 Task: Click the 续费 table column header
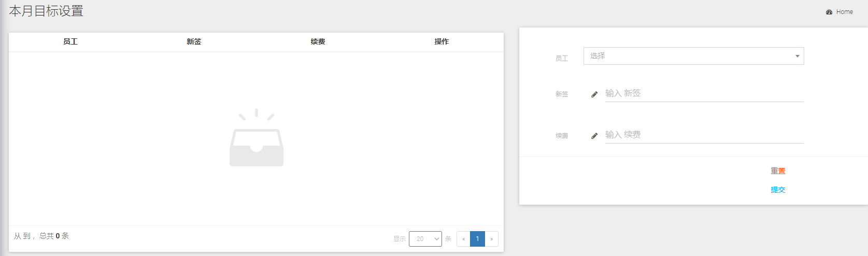point(318,41)
